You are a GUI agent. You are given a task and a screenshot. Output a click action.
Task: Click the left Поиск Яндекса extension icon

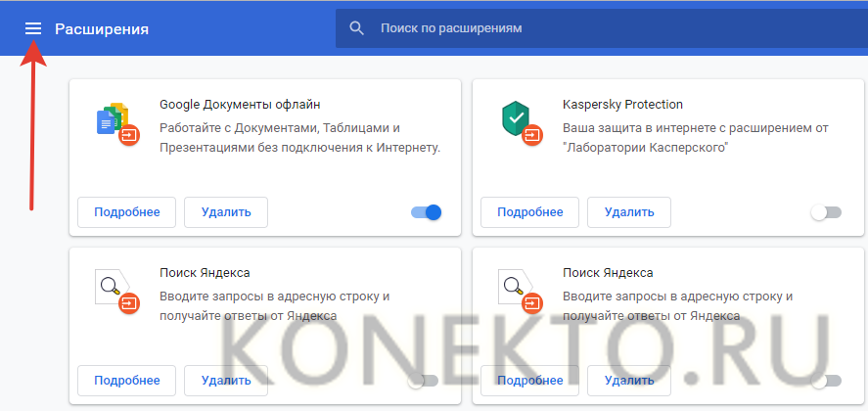(116, 290)
